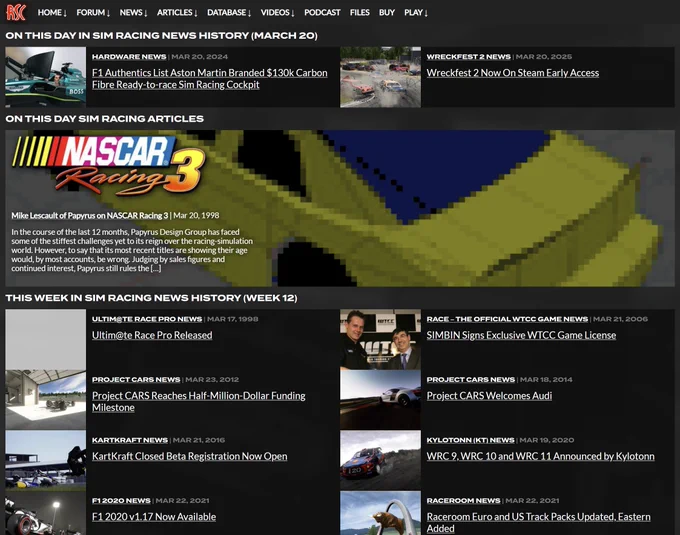The width and height of the screenshot is (680, 535).
Task: Open the Audi car thumbnail
Action: [380, 400]
